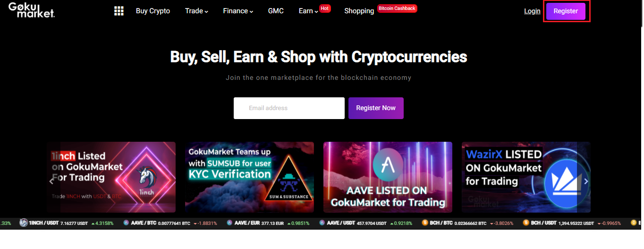
Task: Show the next banner with the right carousel arrow
Action: 586,181
